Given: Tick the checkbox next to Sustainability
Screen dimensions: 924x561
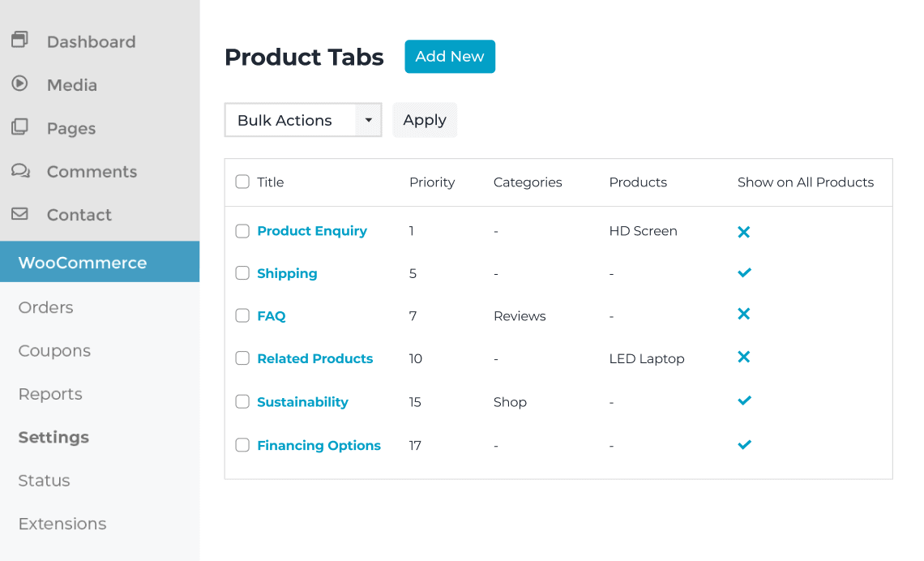Looking at the screenshot, I should pos(242,401).
